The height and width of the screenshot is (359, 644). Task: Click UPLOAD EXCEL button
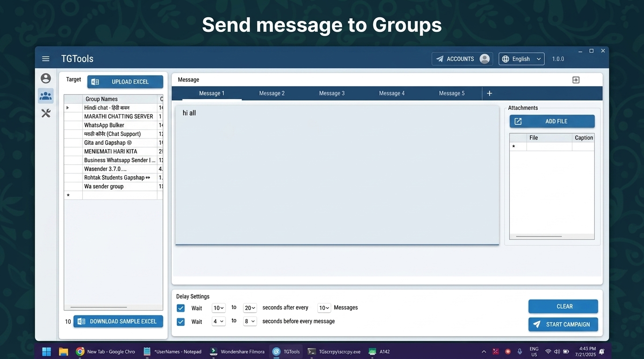tap(125, 82)
